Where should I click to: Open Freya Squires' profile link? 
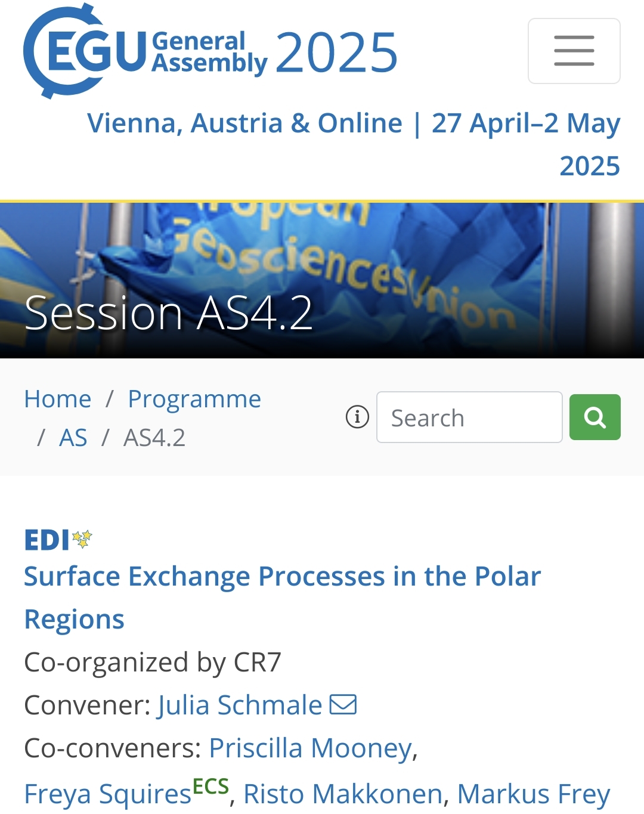(107, 794)
